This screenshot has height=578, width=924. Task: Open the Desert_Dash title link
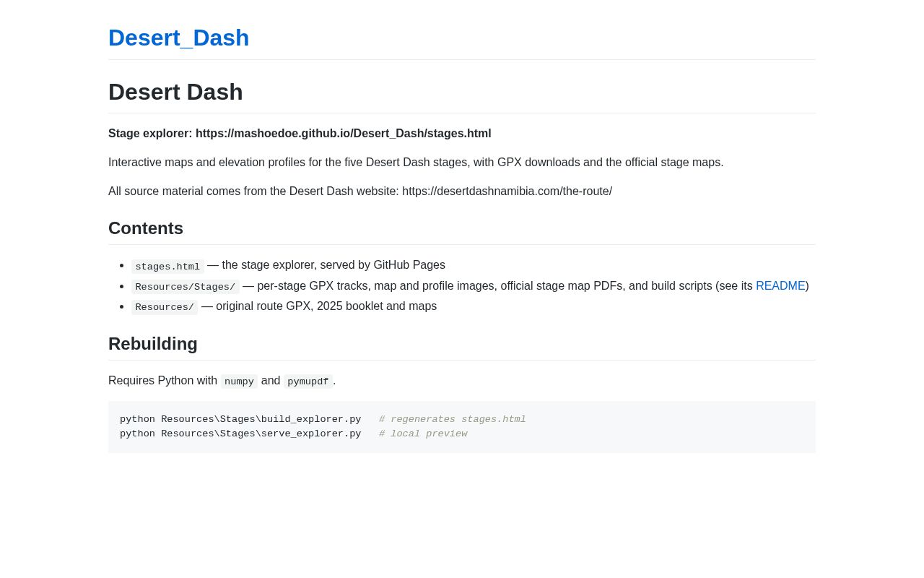[x=178, y=38]
